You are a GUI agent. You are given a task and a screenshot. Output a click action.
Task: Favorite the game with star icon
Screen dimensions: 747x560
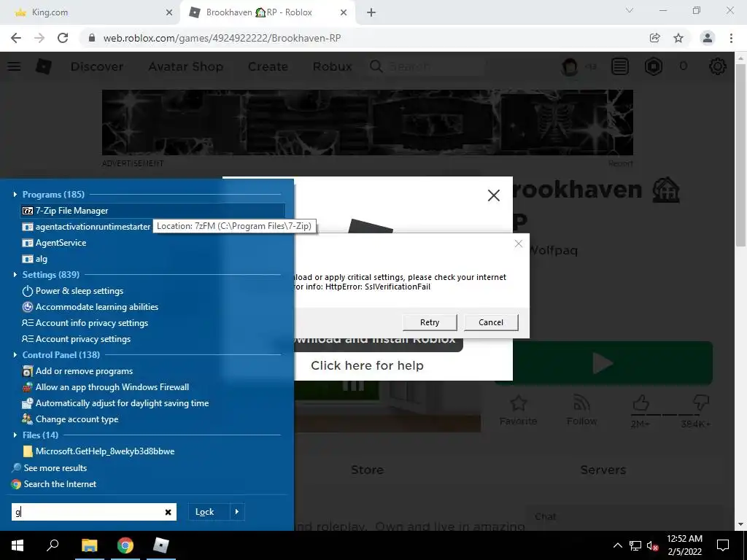pyautogui.click(x=519, y=410)
